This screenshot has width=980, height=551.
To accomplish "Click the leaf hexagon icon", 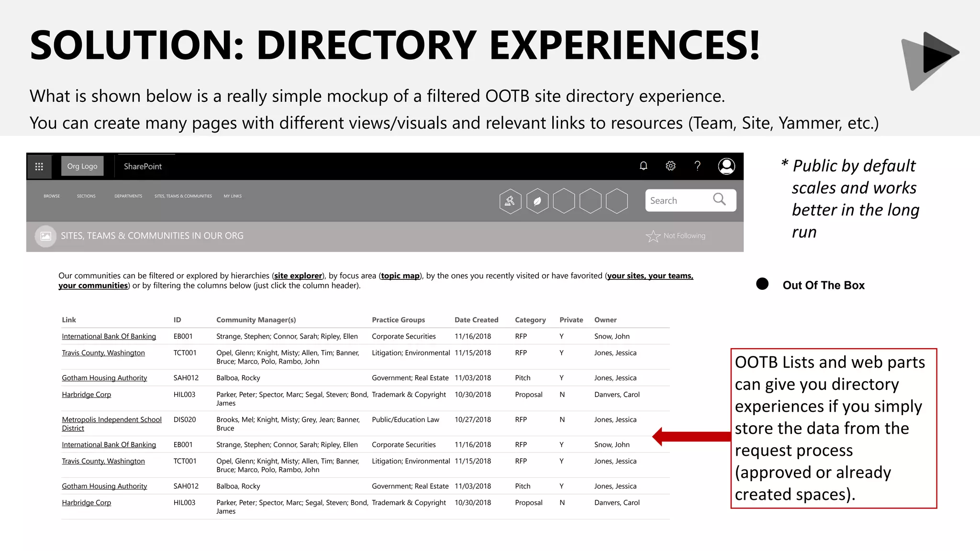I will (537, 201).
